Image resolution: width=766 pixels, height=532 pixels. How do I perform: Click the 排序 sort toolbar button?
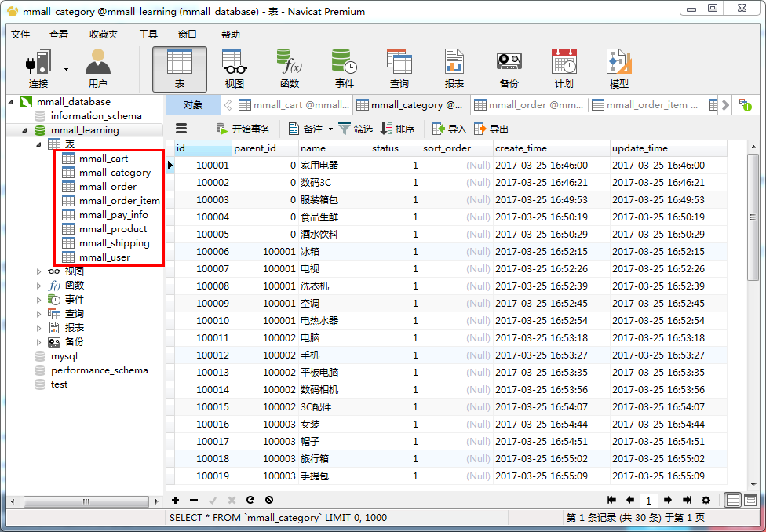point(397,129)
